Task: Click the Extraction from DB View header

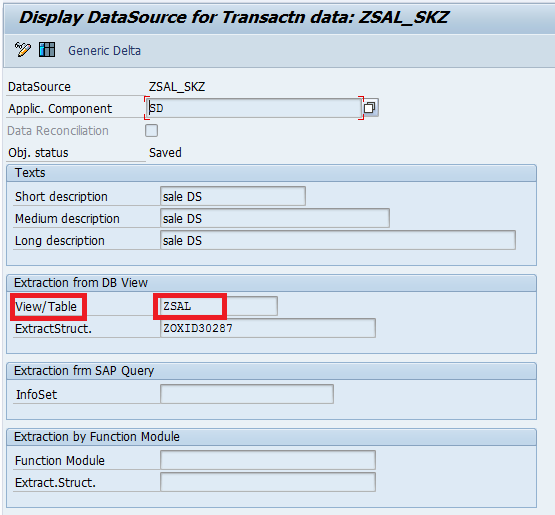Action: point(271,283)
